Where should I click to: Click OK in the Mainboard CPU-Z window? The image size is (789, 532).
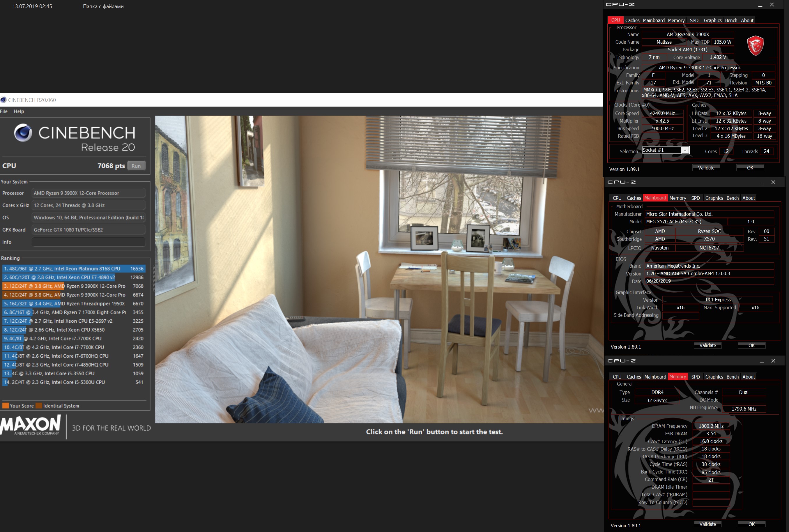pos(751,345)
